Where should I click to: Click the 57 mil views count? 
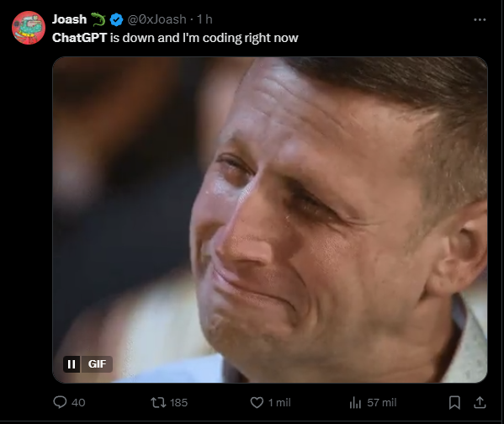click(x=382, y=402)
